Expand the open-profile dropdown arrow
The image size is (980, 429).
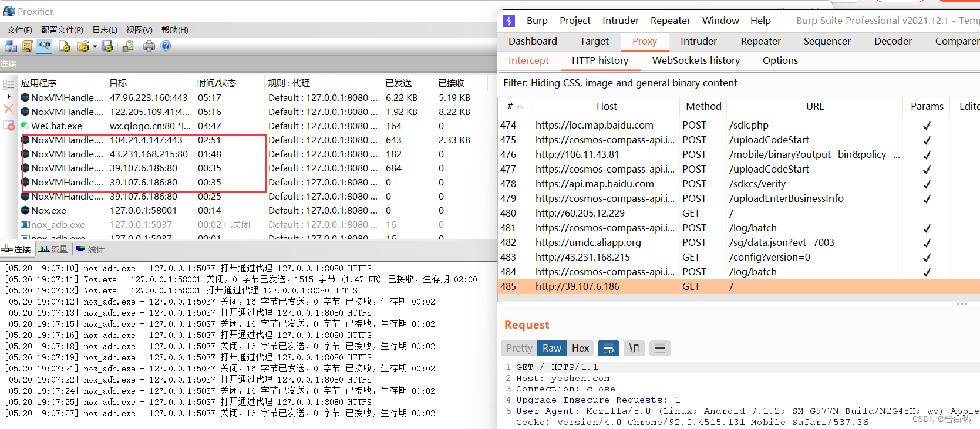95,46
